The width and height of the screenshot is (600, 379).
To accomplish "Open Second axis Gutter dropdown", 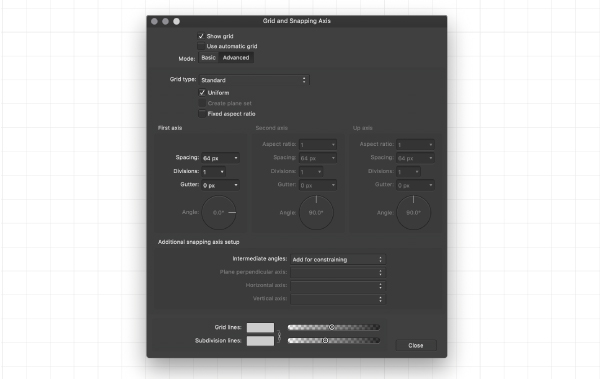I will (318, 185).
